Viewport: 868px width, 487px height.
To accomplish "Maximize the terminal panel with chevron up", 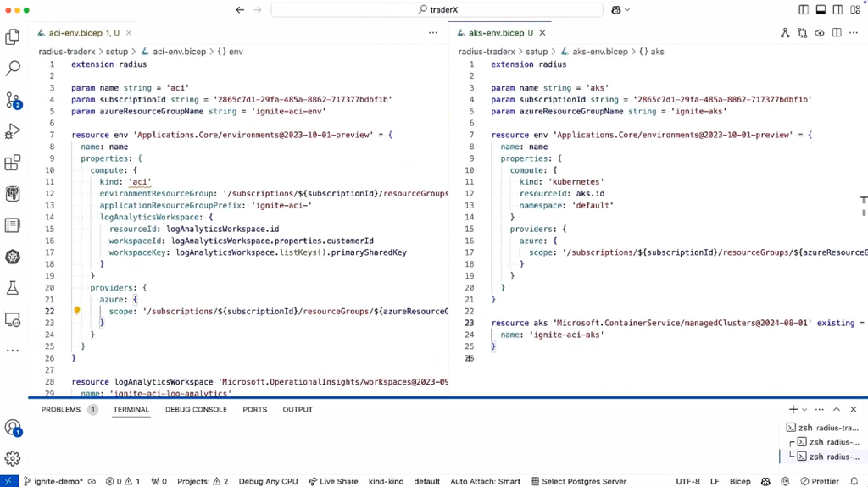I will point(837,410).
